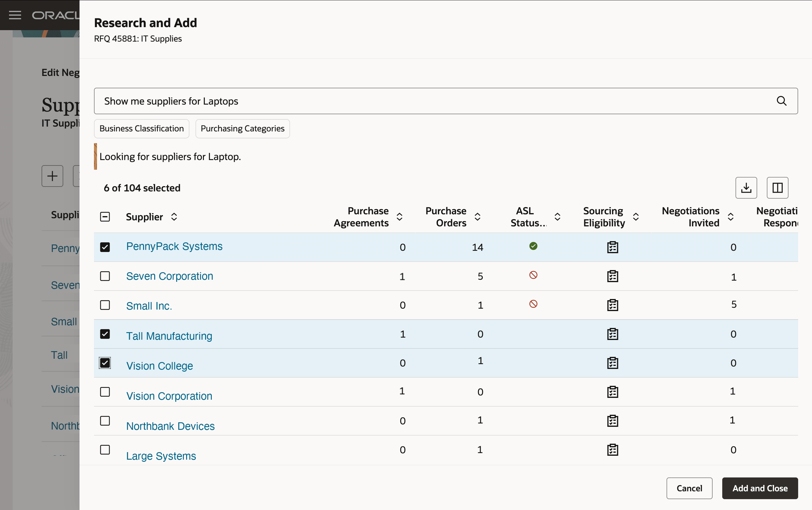Toggle the select-all header checkbox
This screenshot has height=510, width=812.
click(105, 216)
